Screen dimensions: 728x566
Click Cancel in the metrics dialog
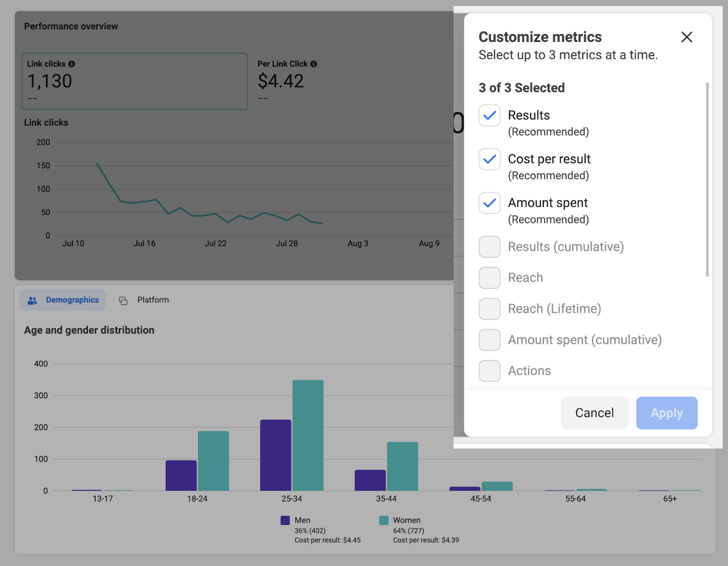click(594, 413)
